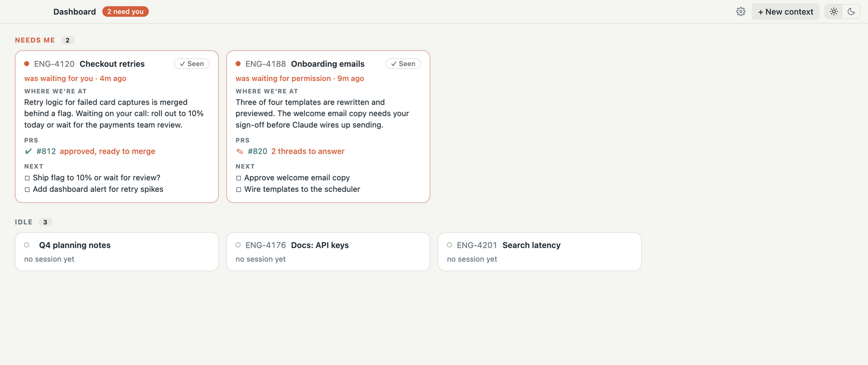Click idle circle icon on ENG-4176
Screen dimensions: 868x365
[238, 245]
